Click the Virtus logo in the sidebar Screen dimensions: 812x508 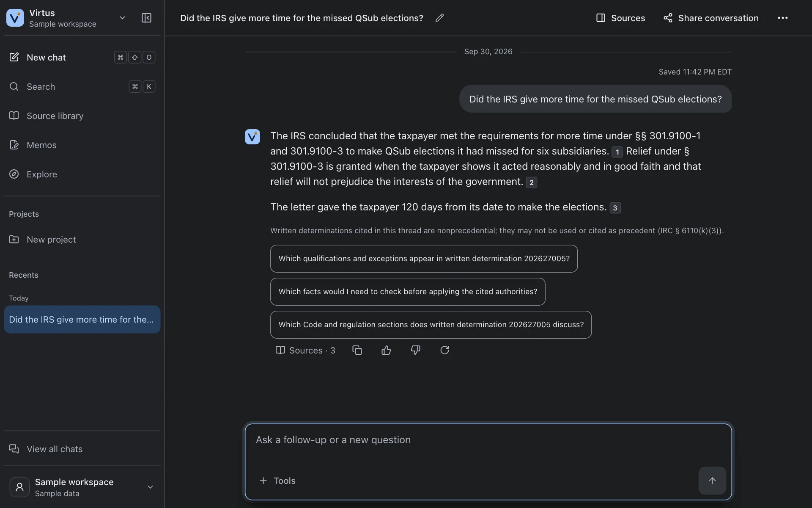tap(15, 18)
